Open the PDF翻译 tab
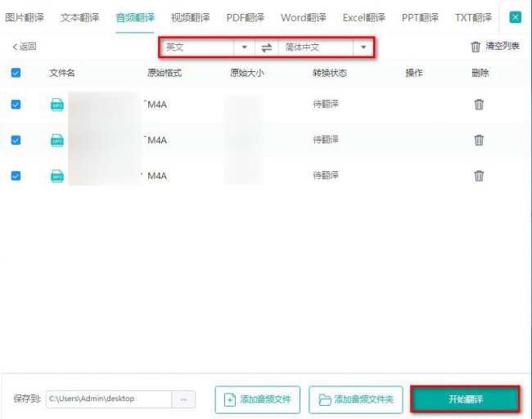The image size is (532, 419). pyautogui.click(x=246, y=17)
